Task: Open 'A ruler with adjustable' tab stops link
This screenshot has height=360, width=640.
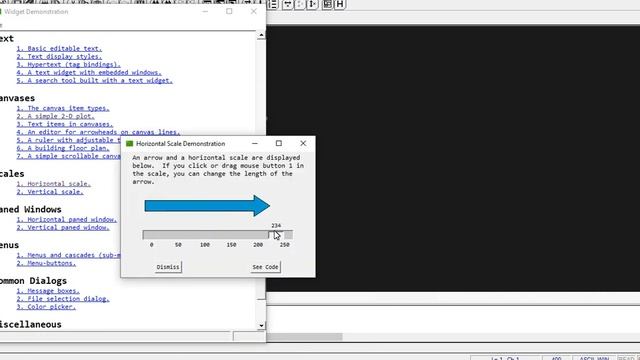Action: [x=69, y=140]
